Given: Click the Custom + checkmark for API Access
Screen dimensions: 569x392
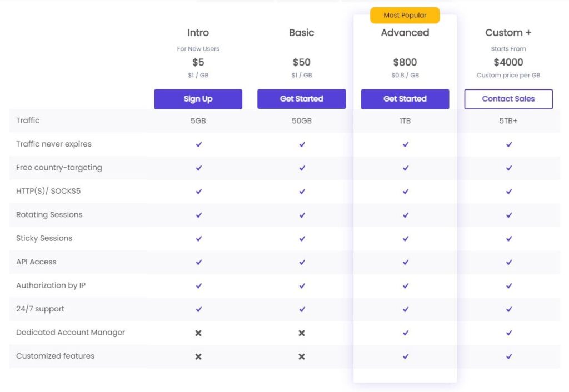Looking at the screenshot, I should point(509,262).
